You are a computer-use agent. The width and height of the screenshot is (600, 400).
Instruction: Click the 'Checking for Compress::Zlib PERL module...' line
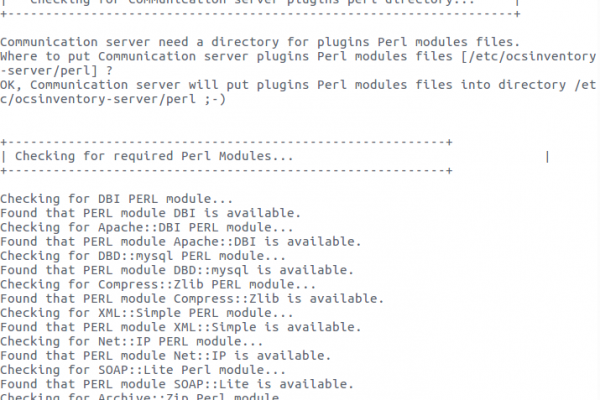point(158,284)
